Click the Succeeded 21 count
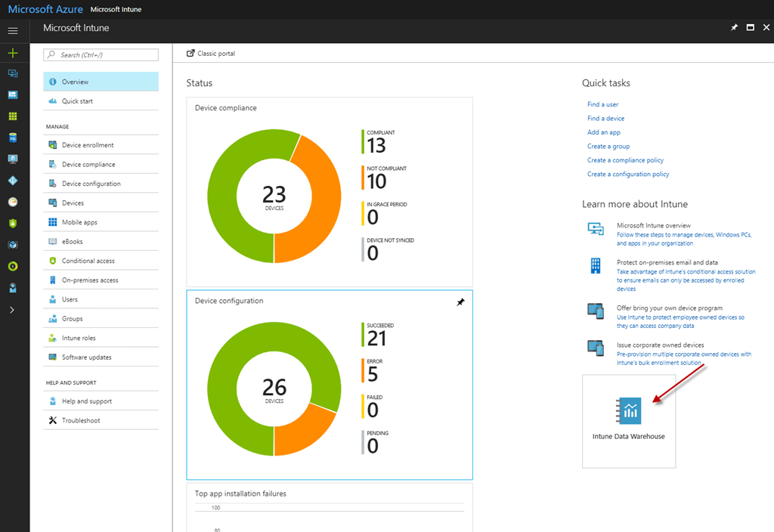774x532 pixels. point(376,338)
